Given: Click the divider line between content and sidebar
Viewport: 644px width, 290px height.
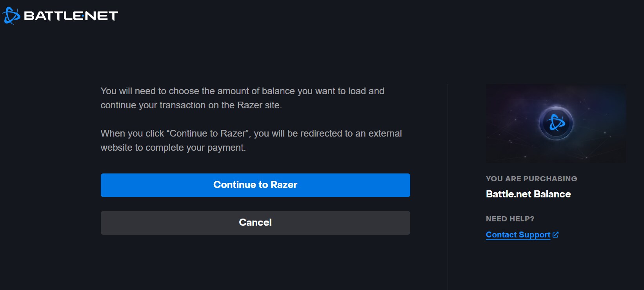Looking at the screenshot, I should (447, 184).
